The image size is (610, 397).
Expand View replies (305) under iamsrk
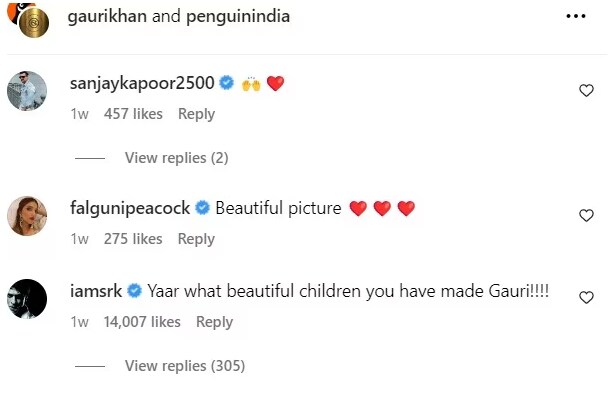[x=185, y=366]
